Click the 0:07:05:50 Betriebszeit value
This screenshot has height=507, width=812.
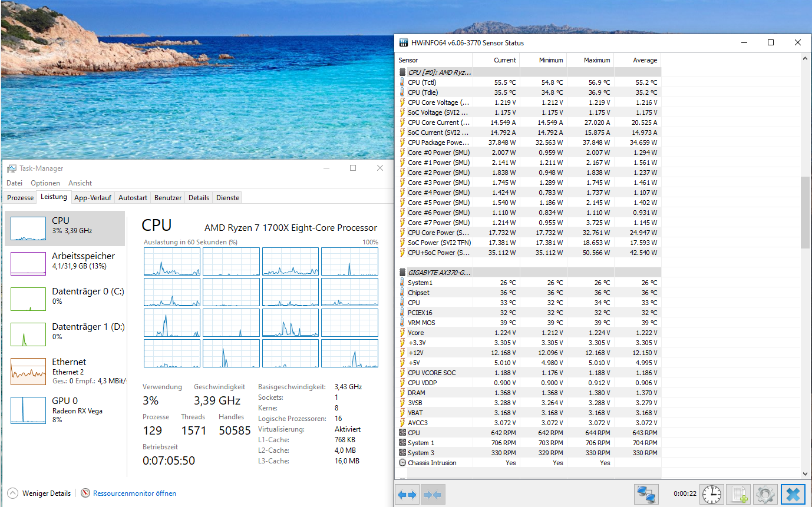169,460
